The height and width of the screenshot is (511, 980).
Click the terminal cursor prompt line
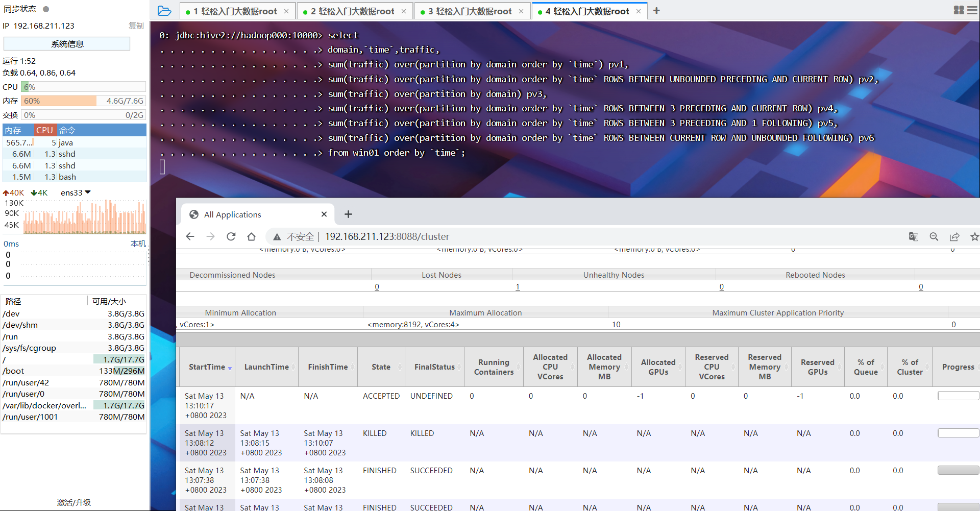point(162,167)
